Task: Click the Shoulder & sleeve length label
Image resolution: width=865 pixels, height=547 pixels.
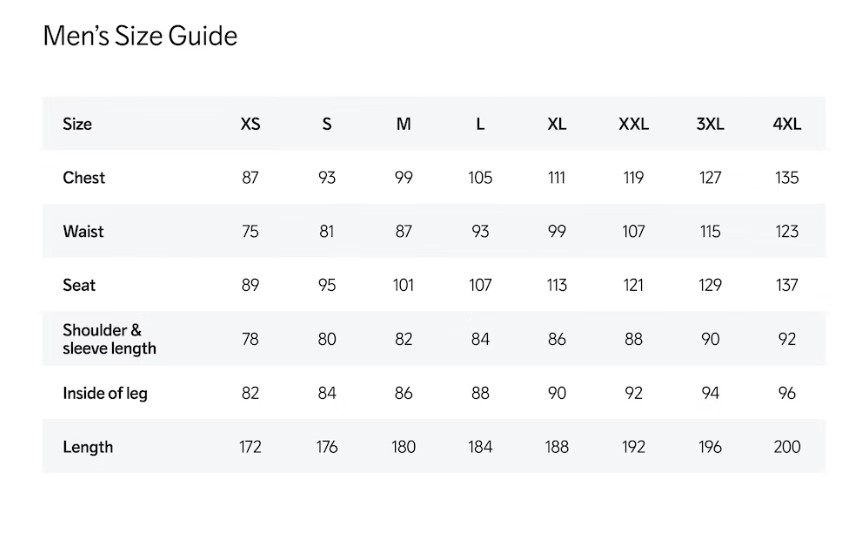Action: 109,339
